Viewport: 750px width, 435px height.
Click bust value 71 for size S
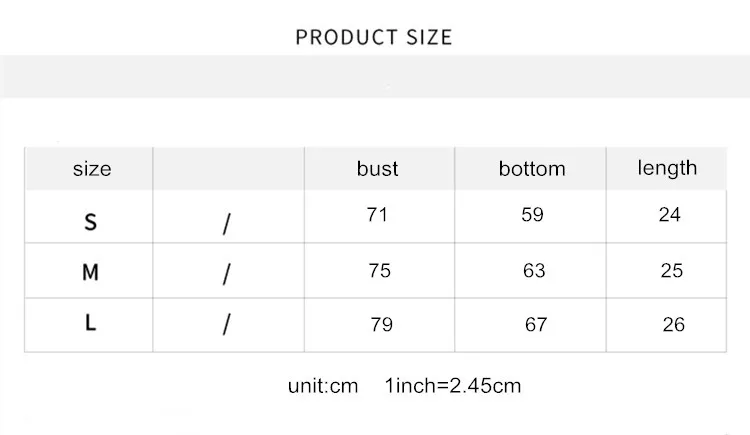click(377, 214)
